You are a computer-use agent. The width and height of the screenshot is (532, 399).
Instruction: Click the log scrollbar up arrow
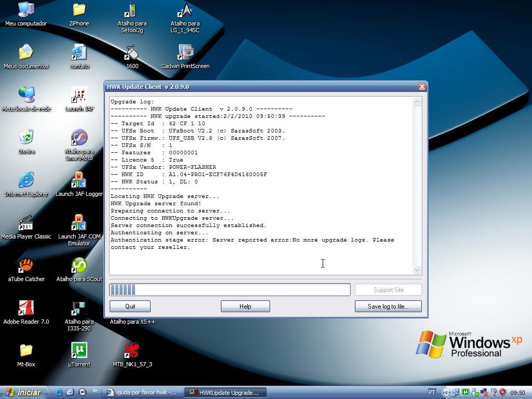[417, 101]
